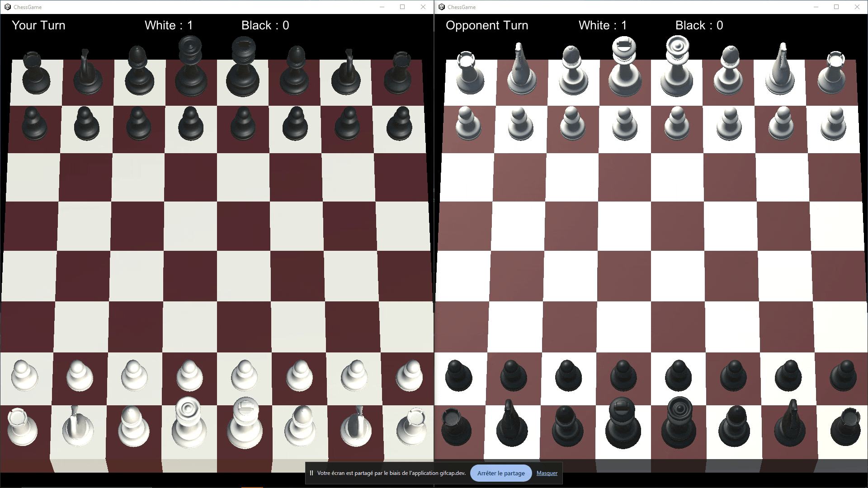868x488 pixels.
Task: Choose the black queen in right window
Action: click(679, 422)
